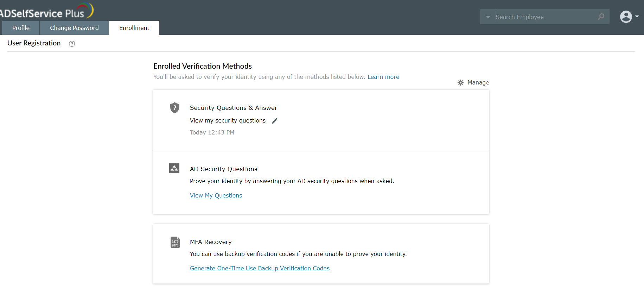The width and height of the screenshot is (644, 307).
Task: Click View my security questions text
Action: point(228,120)
